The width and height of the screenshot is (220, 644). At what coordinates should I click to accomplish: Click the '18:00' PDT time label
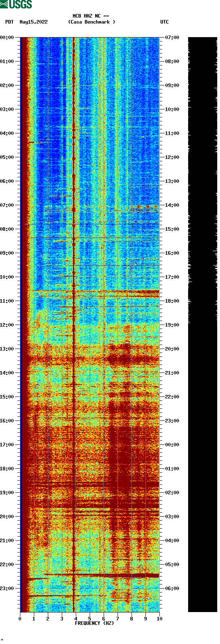click(7, 469)
